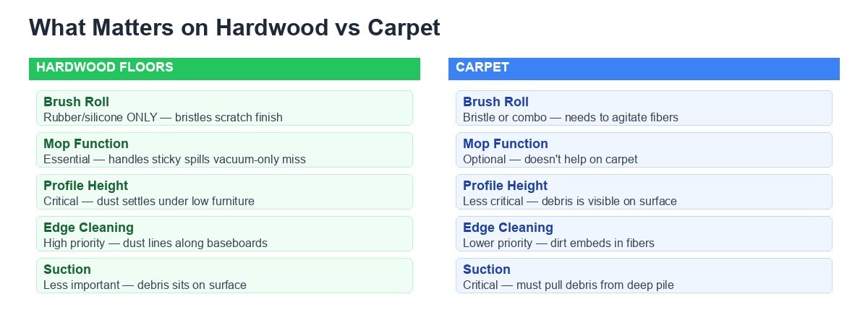The height and width of the screenshot is (315, 868).
Task: Click text 'High priority — dust lines along baseboards'
Action: pyautogui.click(x=156, y=243)
